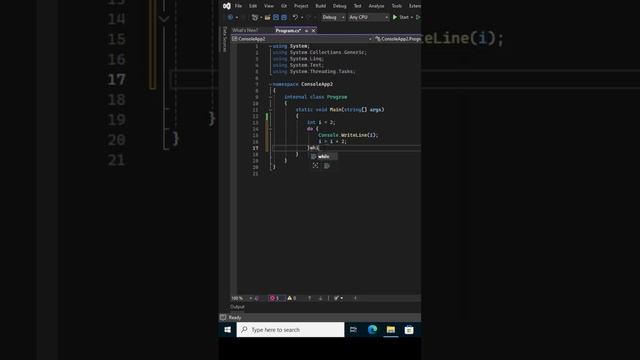The image size is (640, 360).
Task: Open the Test menu
Action: pyautogui.click(x=358, y=6)
